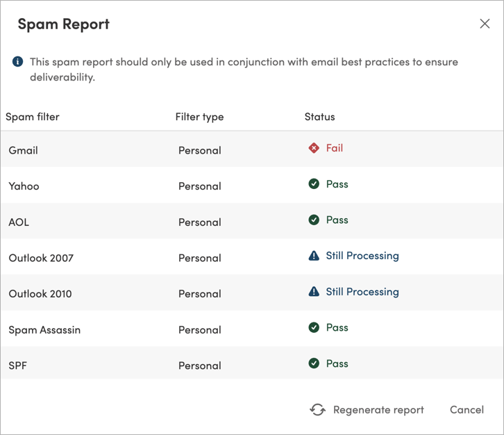
Task: Select the Outlook 2007 filter name
Action: [41, 258]
